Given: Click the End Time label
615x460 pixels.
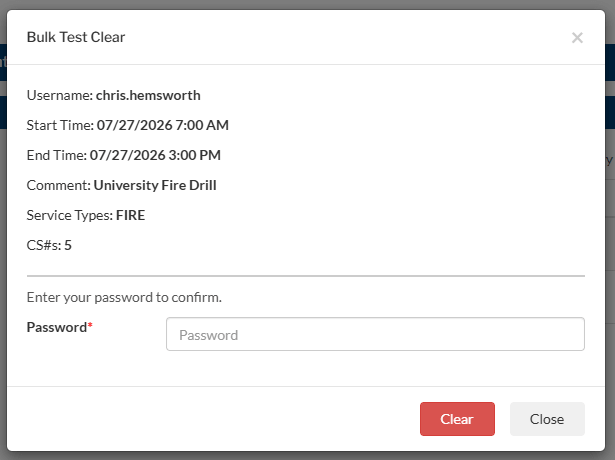Looking at the screenshot, I should coord(56,155).
